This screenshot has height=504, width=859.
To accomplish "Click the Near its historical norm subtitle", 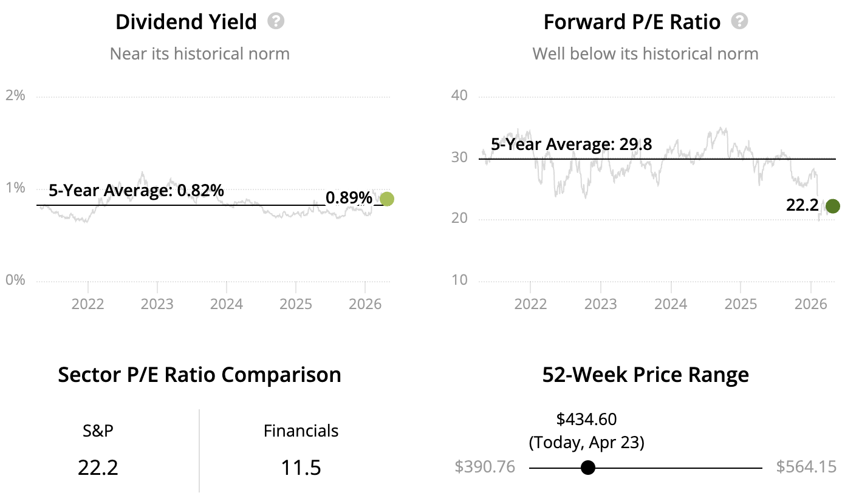I will click(x=199, y=54).
